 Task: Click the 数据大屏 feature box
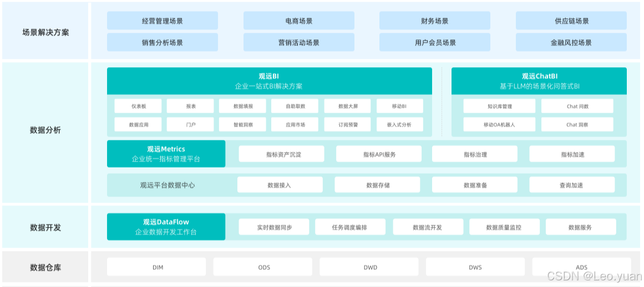(x=348, y=106)
